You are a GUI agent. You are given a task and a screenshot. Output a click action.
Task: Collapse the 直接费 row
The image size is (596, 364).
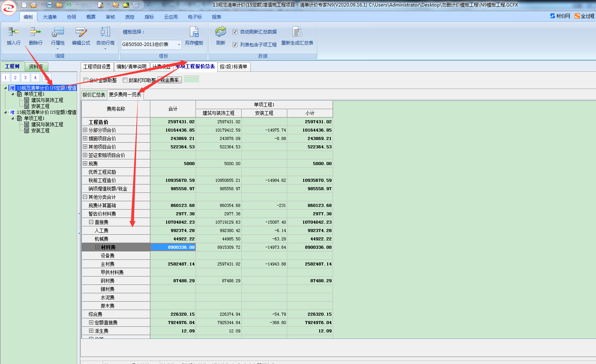click(x=91, y=222)
